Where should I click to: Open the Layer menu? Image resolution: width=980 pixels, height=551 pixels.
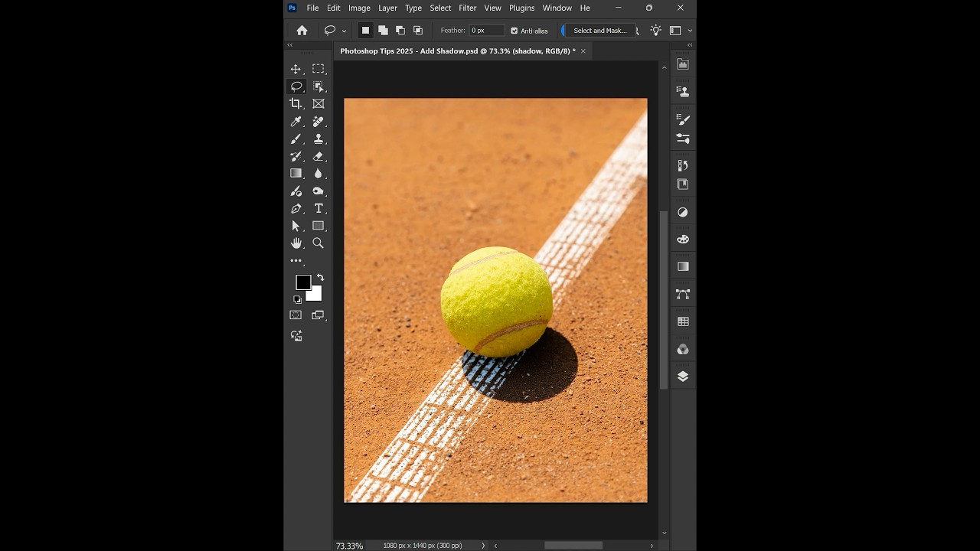387,8
